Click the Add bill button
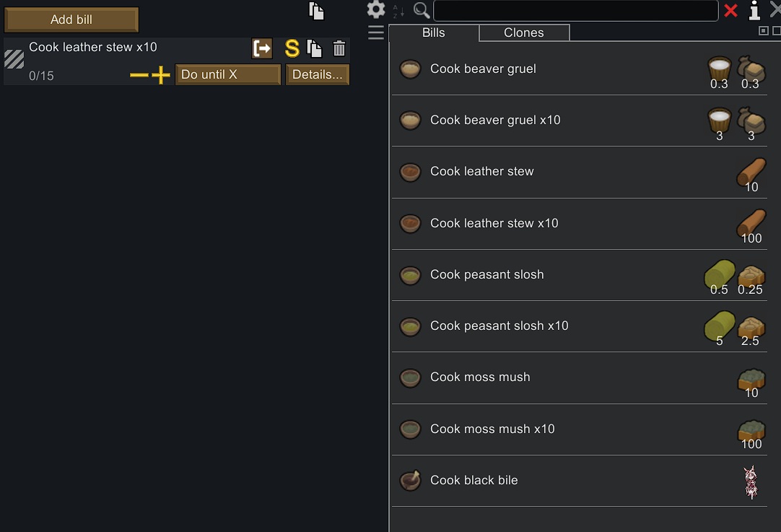Viewport: 781px width, 532px height. click(x=71, y=19)
